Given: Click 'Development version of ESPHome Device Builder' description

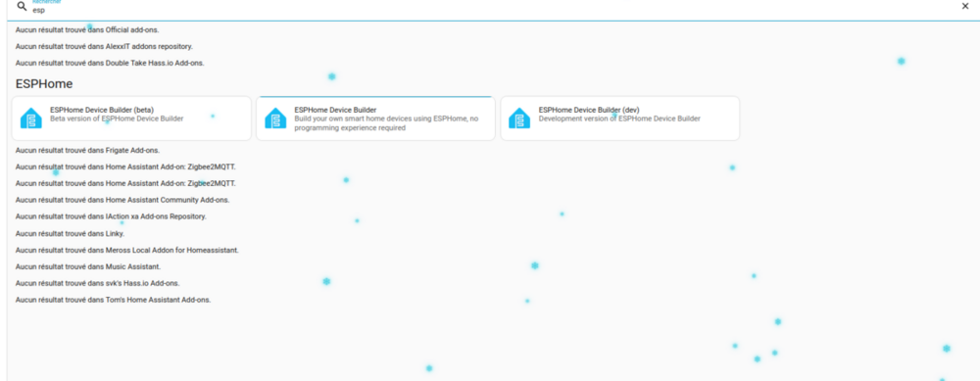Looking at the screenshot, I should [619, 119].
